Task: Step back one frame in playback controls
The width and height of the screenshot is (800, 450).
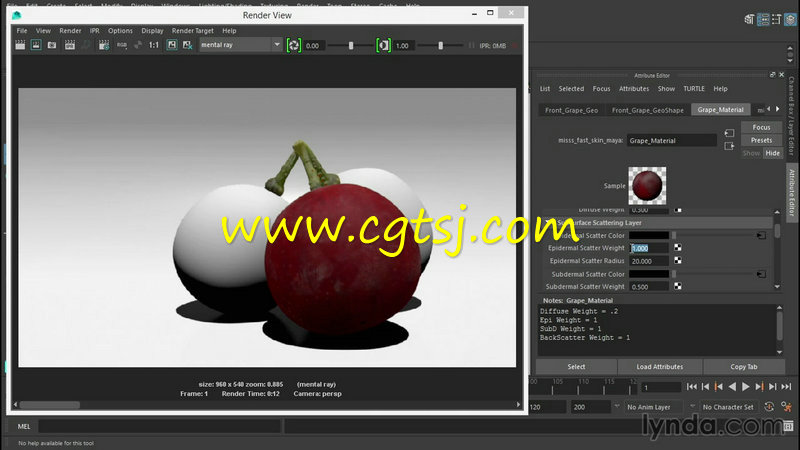Action: (x=705, y=387)
